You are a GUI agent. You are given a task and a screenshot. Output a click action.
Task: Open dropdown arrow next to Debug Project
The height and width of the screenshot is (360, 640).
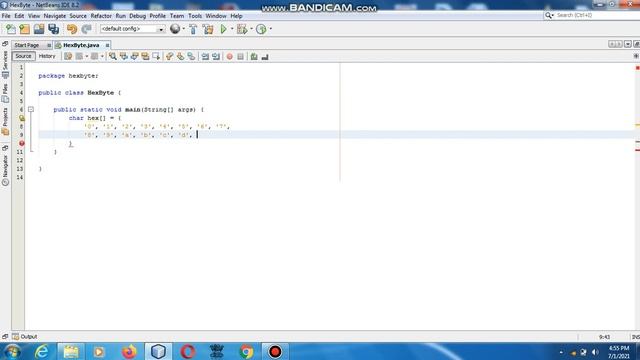[x=251, y=29]
